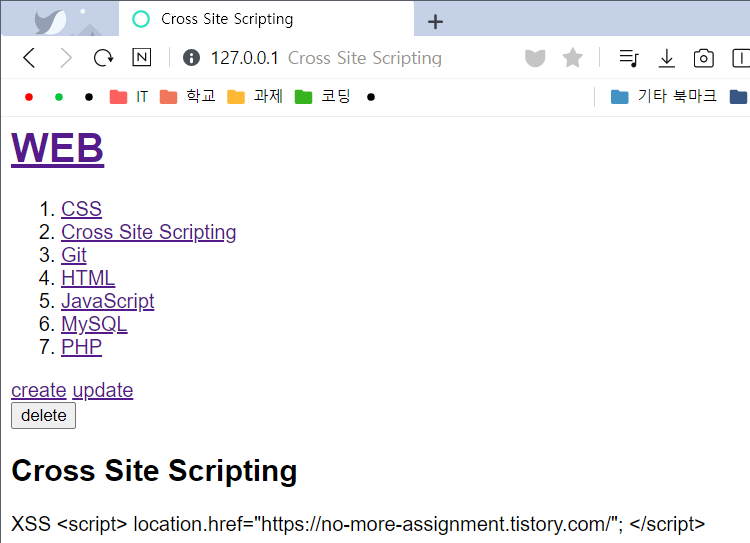
Task: Reload the page with refresh icon
Action: point(103,58)
